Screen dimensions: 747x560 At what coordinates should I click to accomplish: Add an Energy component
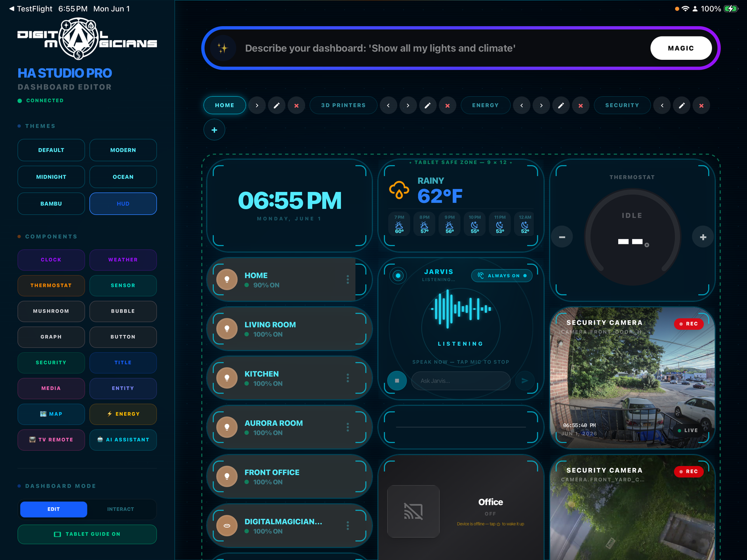123,414
